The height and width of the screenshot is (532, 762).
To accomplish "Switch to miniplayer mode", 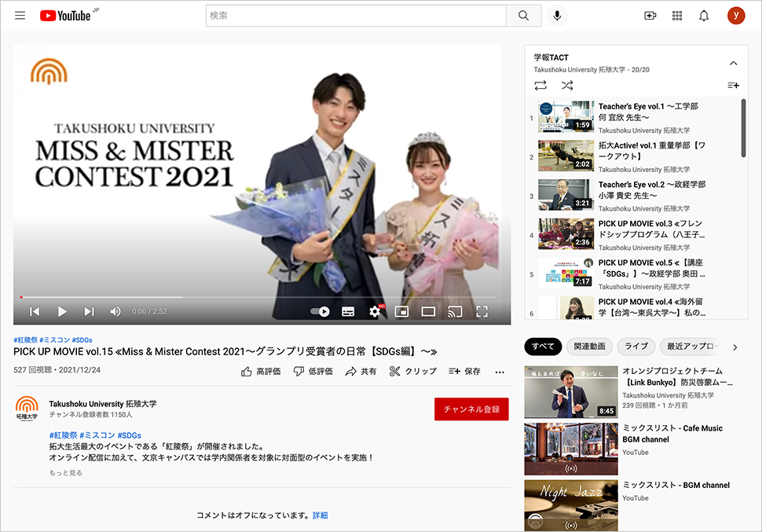I will 401,311.
